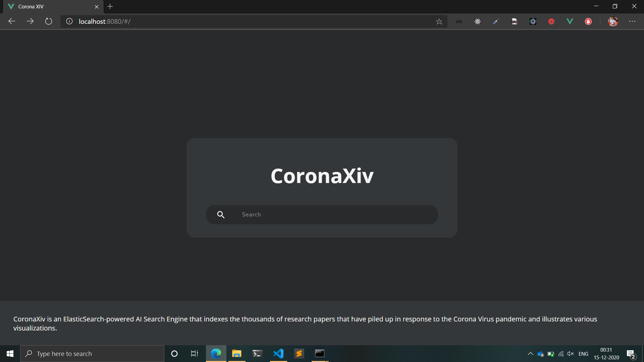Viewport: 644px width, 362px height.
Task: Click the camera shutter screenshot extension
Action: point(533,21)
